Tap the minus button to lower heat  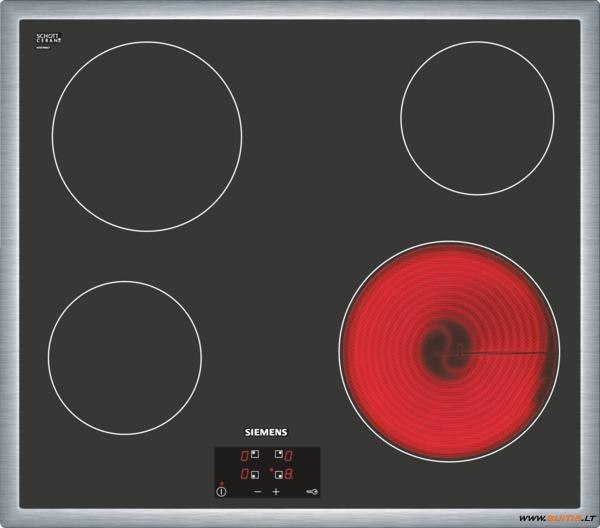click(257, 492)
